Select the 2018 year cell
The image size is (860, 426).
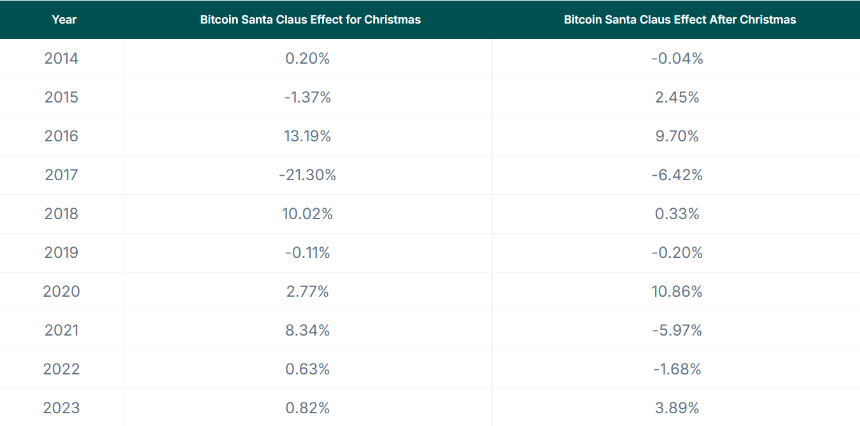tap(61, 214)
